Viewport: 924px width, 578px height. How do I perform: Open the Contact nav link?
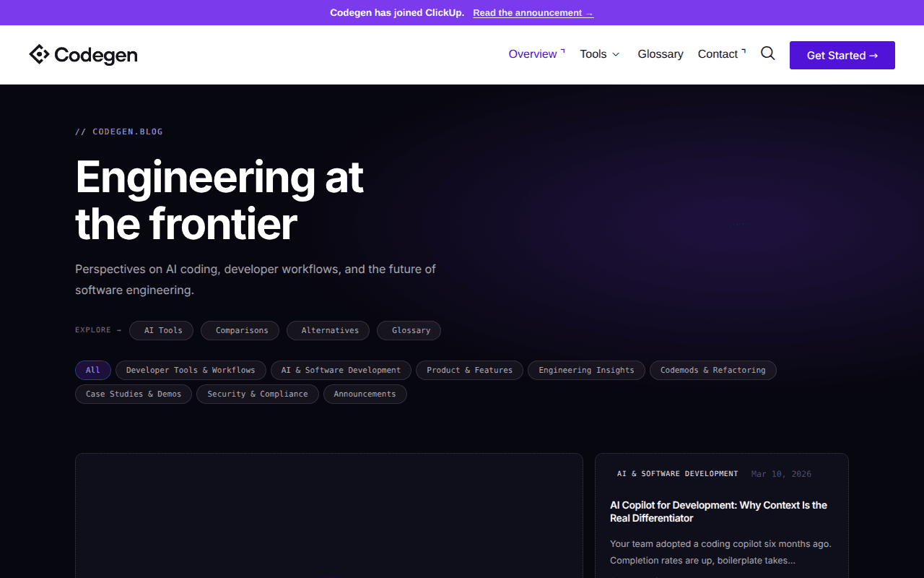[718, 54]
